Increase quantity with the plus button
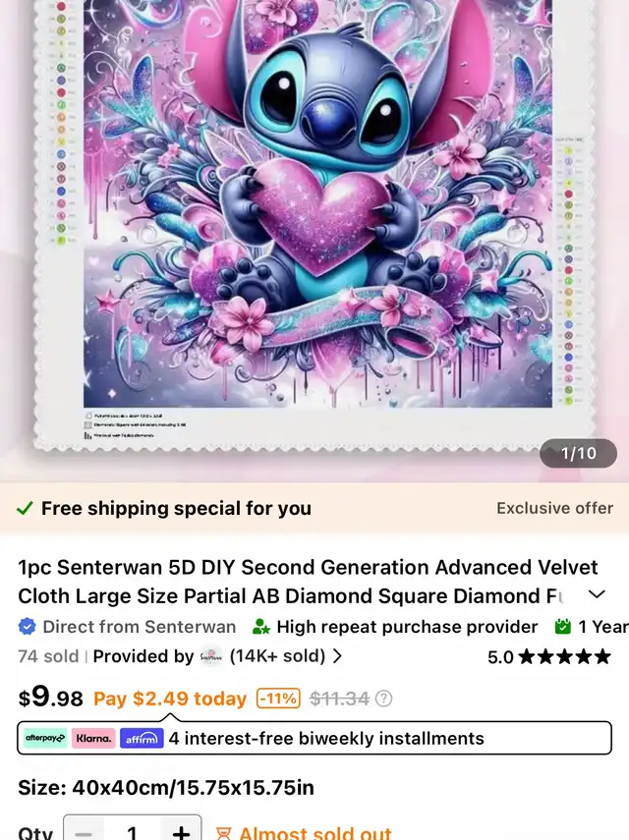Screen dimensions: 629x840 tap(182, 832)
